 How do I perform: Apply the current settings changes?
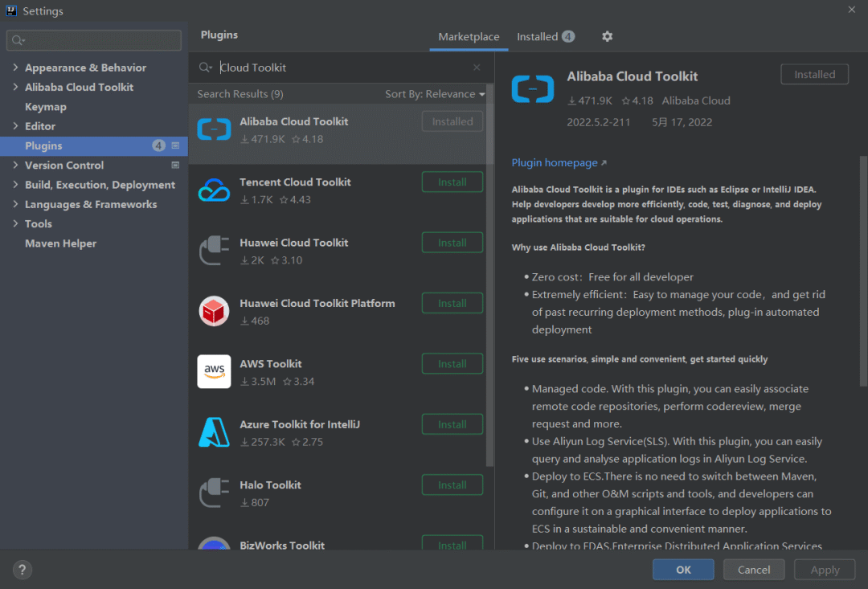[825, 569]
